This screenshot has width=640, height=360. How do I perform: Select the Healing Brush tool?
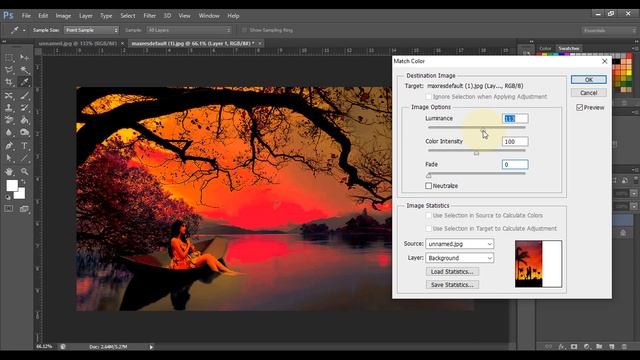click(9, 96)
